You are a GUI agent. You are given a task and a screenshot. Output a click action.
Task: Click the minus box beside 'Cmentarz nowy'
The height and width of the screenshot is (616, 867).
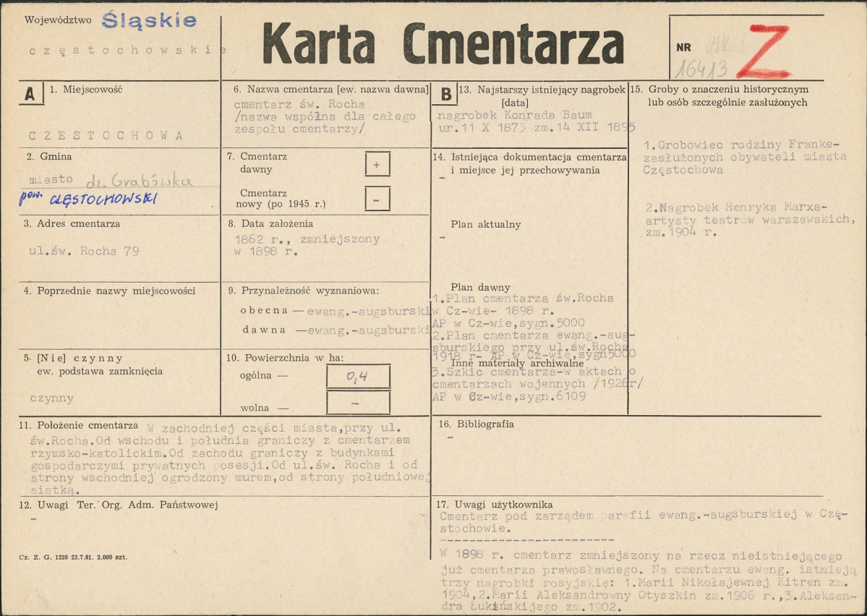pyautogui.click(x=377, y=199)
